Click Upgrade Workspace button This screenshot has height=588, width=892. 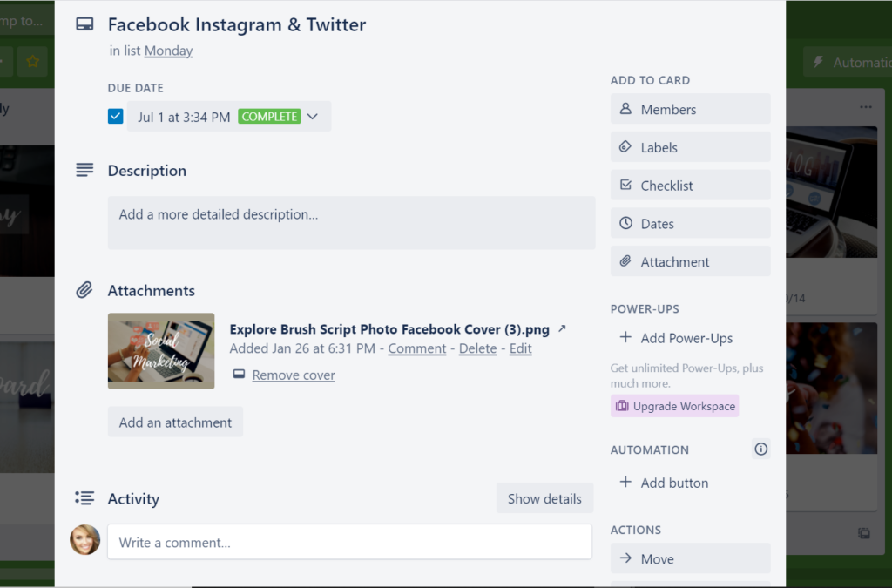point(675,406)
